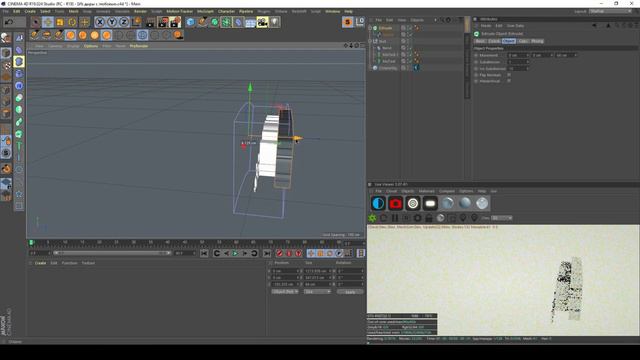The height and width of the screenshot is (360, 640).
Task: Open the Spline Pen tool icon
Action: (202, 22)
